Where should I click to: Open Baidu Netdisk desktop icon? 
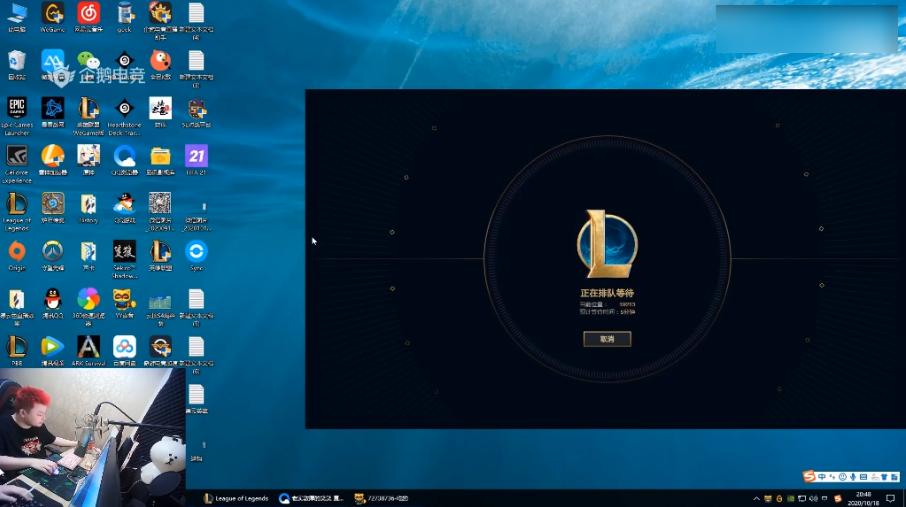point(124,350)
